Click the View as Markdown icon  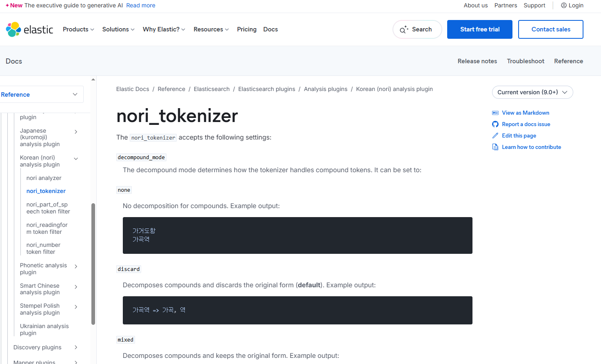(495, 113)
